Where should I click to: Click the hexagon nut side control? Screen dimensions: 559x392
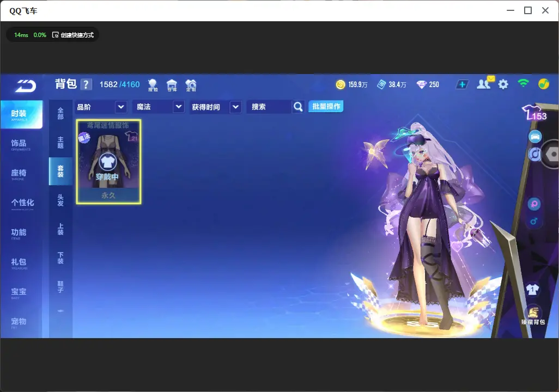(551, 154)
